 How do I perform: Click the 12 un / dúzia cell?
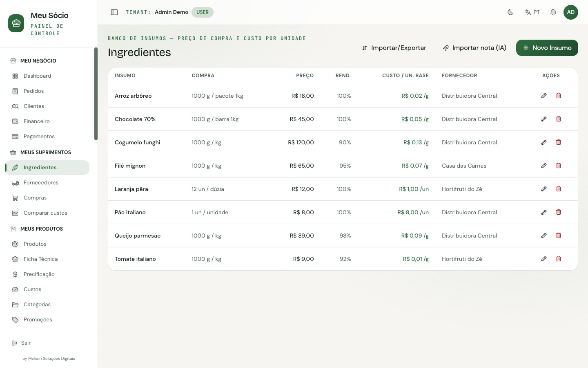[x=208, y=189]
